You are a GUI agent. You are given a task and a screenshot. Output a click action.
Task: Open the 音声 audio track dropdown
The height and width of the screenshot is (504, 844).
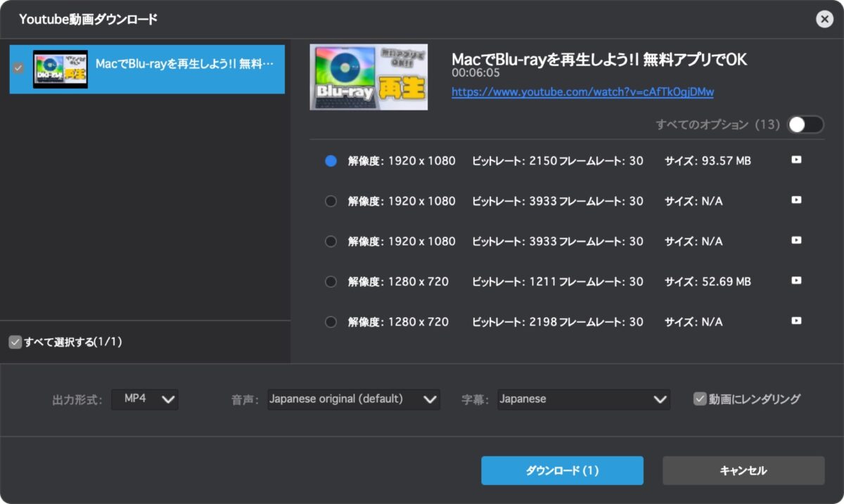click(x=354, y=399)
